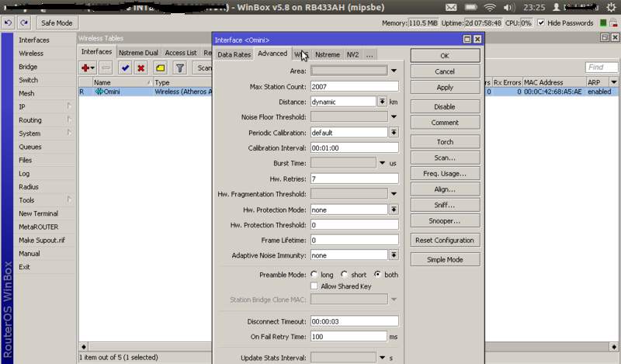Open the columns dropdown arrow in table header
The image size is (621, 364).
coord(614,82)
